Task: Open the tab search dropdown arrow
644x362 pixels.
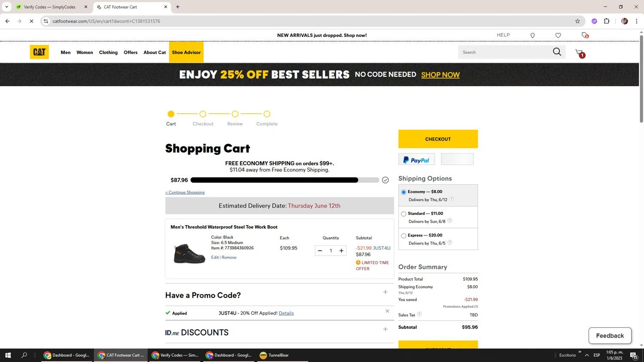Action: pyautogui.click(x=6, y=7)
